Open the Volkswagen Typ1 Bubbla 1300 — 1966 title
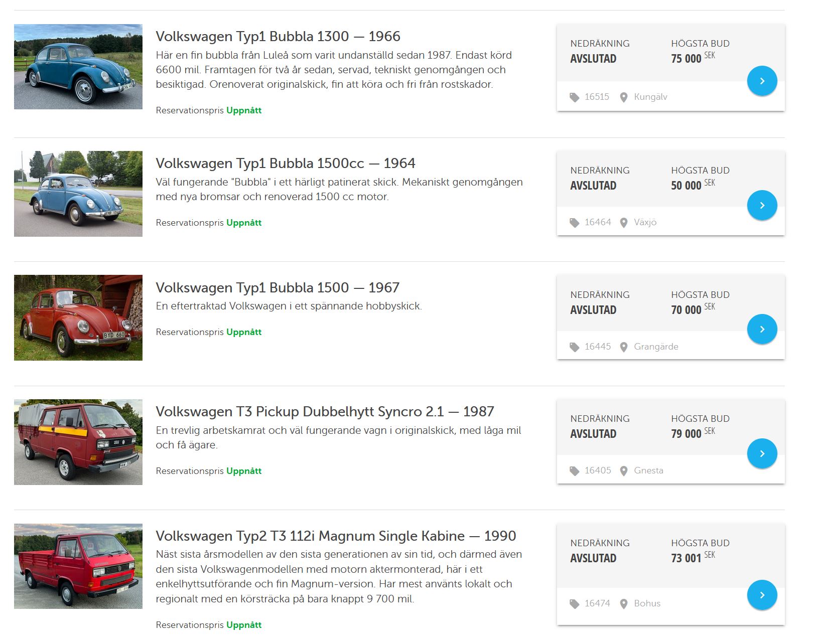 [278, 36]
